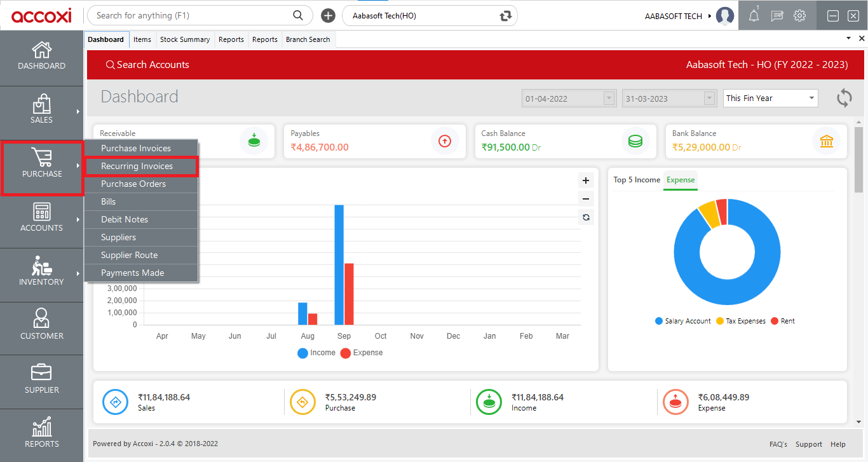Click Search Accounts in red bar
Screen dimensions: 868x462
pos(147,65)
